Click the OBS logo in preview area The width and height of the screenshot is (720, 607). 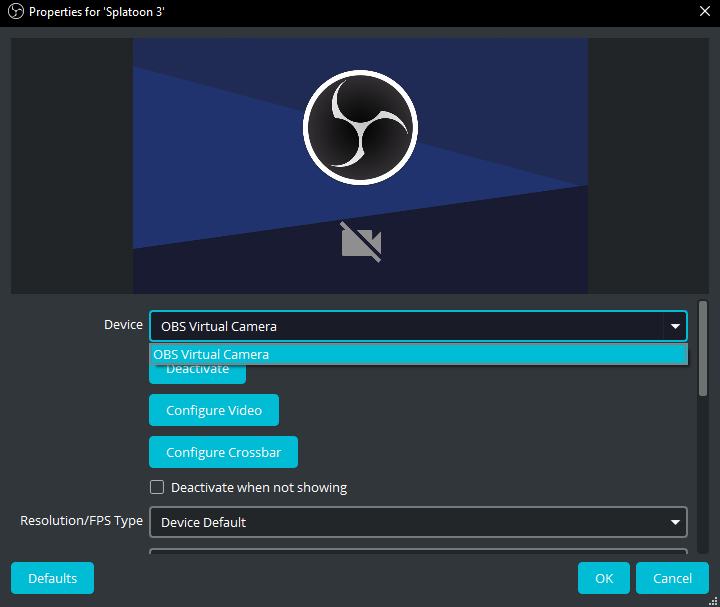[x=360, y=128]
